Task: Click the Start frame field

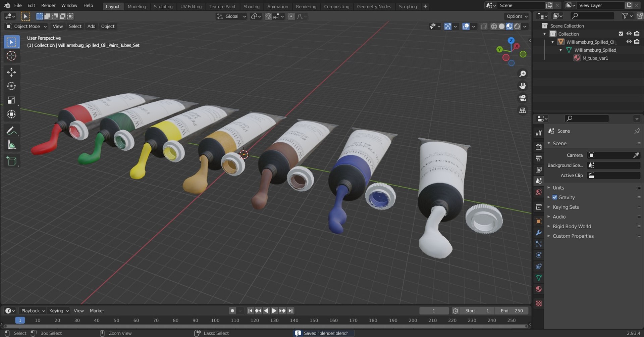Action: [x=477, y=311]
